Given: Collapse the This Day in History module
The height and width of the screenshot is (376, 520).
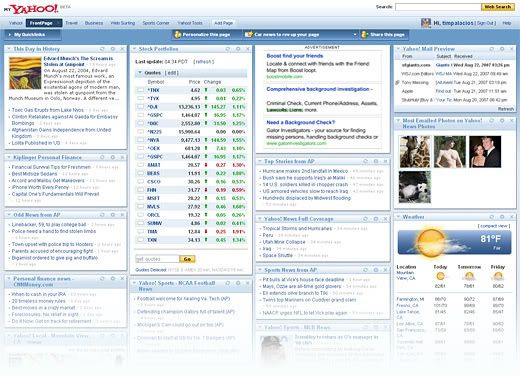Looking at the screenshot, I should [x=9, y=49].
